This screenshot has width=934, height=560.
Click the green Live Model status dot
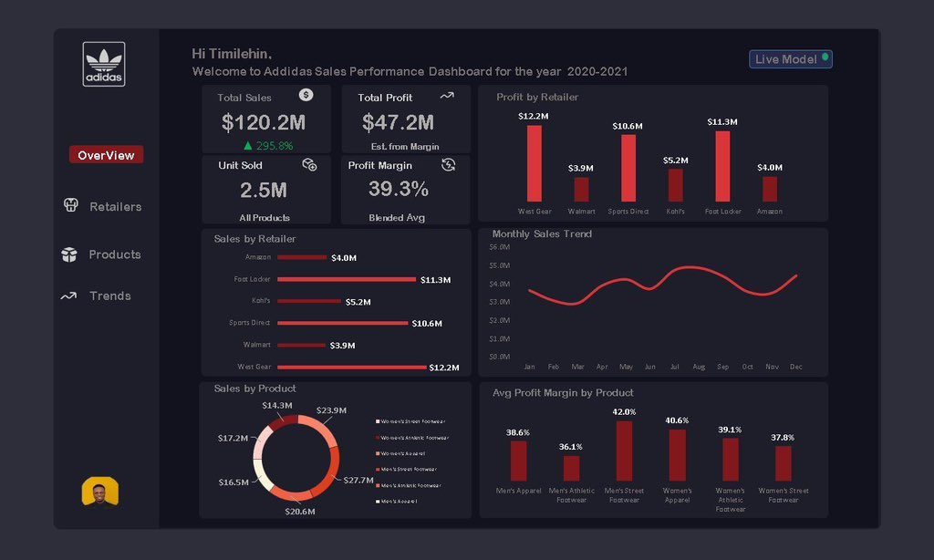tap(825, 57)
